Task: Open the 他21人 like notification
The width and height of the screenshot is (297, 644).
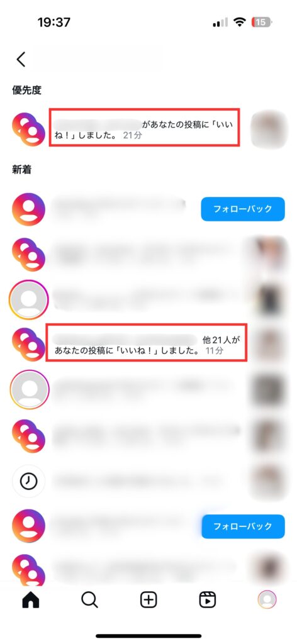Action: [x=147, y=342]
